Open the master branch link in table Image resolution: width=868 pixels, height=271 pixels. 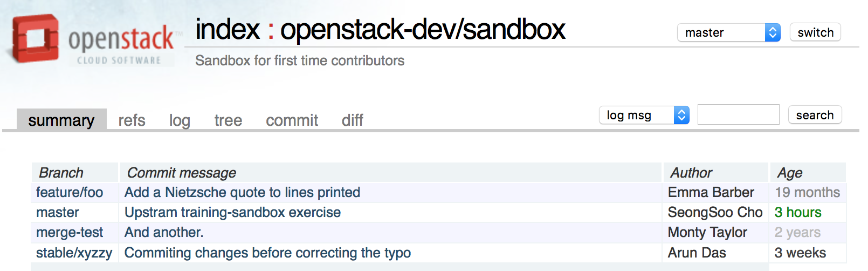coord(58,213)
